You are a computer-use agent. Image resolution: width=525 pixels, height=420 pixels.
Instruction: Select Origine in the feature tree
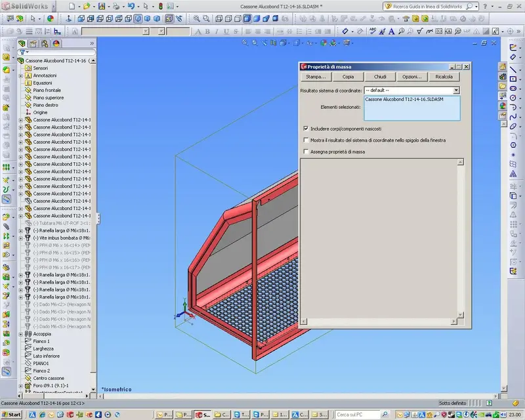[40, 112]
